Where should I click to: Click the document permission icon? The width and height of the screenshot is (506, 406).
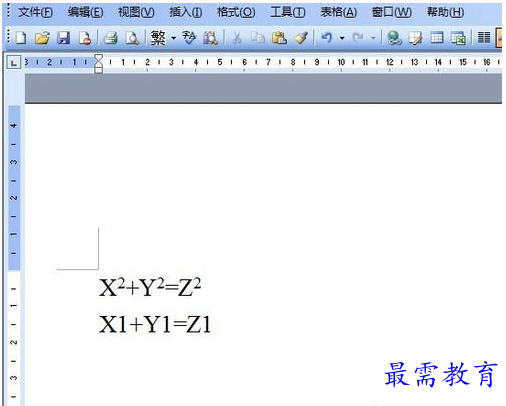pos(85,38)
